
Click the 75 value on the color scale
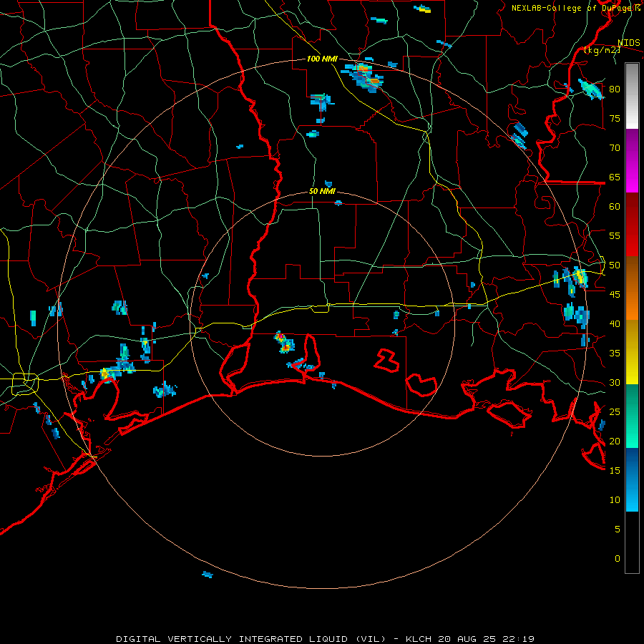615,118
